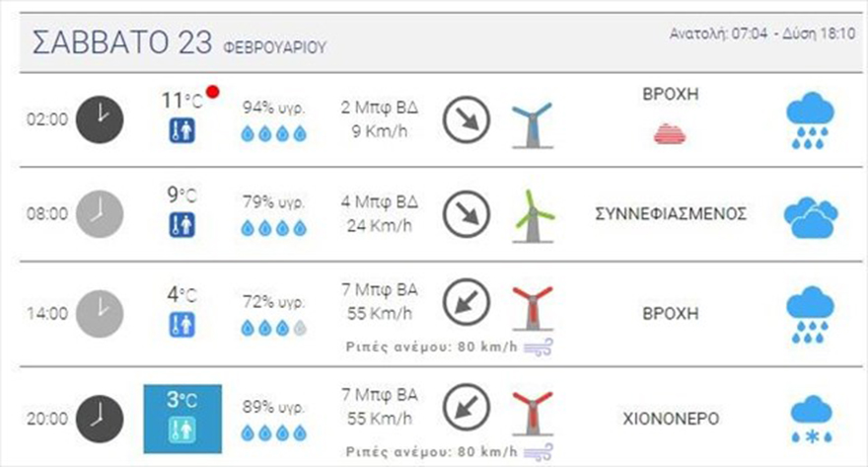Click the feels-like thermometer icon at 08:00
The image size is (868, 467).
tap(181, 226)
